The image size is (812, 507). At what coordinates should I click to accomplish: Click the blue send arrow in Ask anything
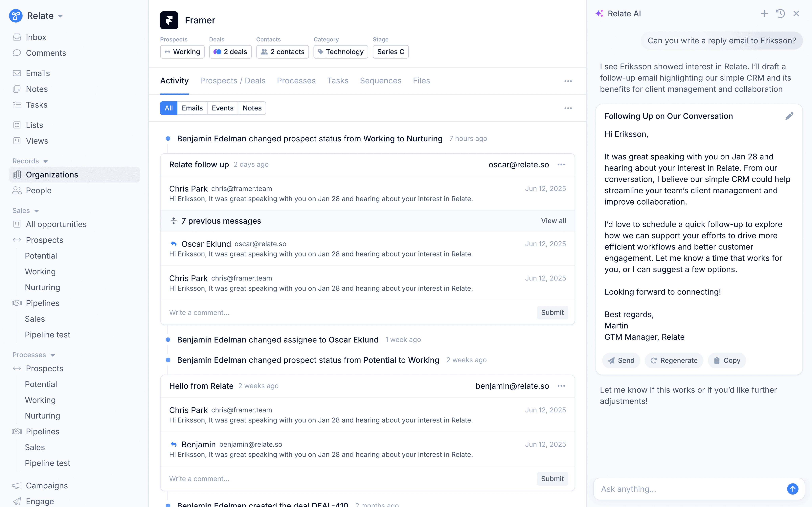click(793, 489)
